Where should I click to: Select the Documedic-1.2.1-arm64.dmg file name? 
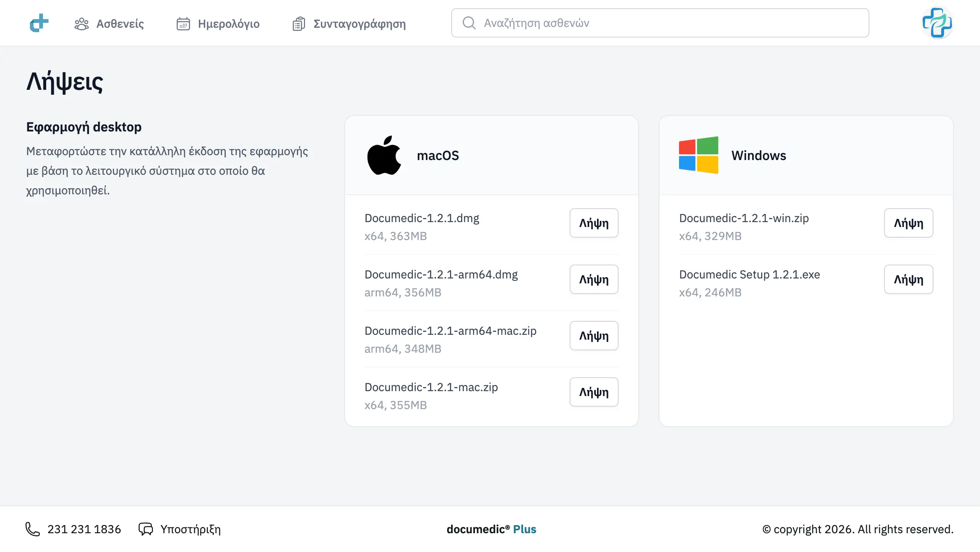(x=441, y=274)
